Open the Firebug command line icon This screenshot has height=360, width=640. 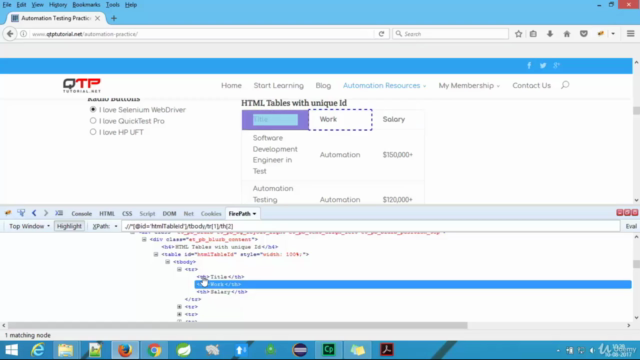(59, 213)
